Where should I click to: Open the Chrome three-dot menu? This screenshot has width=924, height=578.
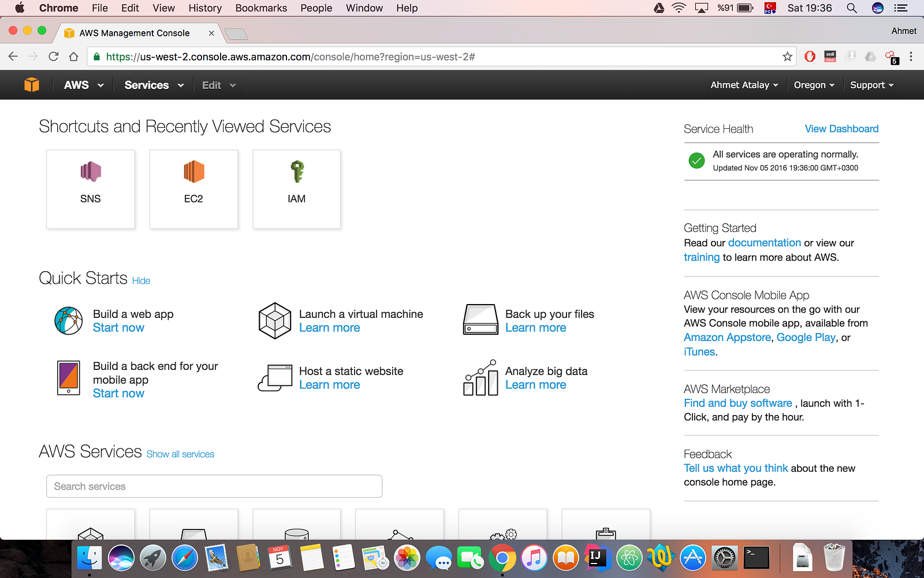(x=911, y=57)
